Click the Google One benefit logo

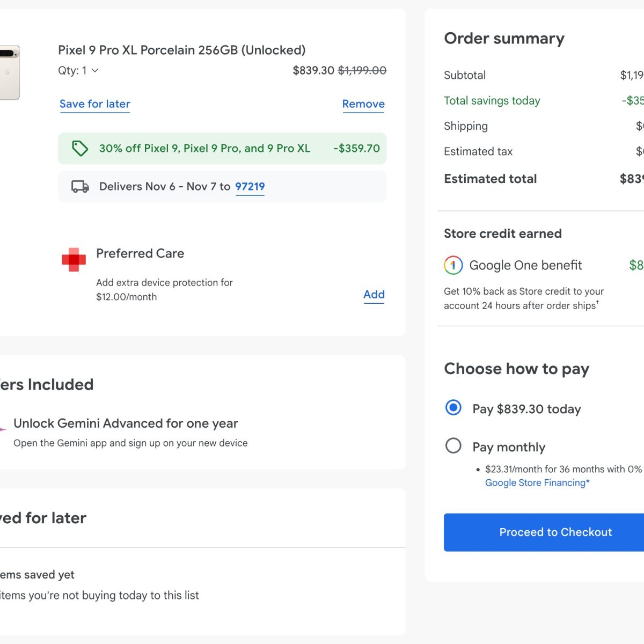pos(453,265)
